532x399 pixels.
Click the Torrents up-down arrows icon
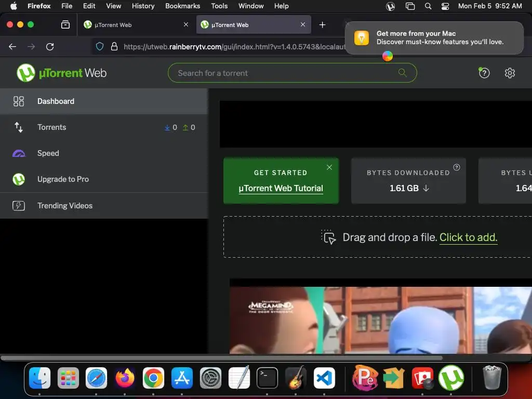(x=19, y=127)
